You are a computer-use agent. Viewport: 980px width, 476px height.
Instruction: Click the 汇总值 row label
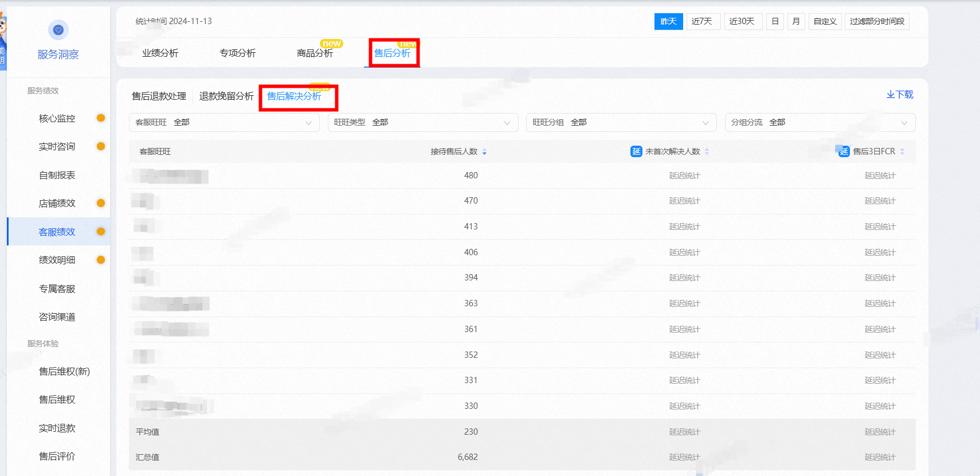(147, 457)
